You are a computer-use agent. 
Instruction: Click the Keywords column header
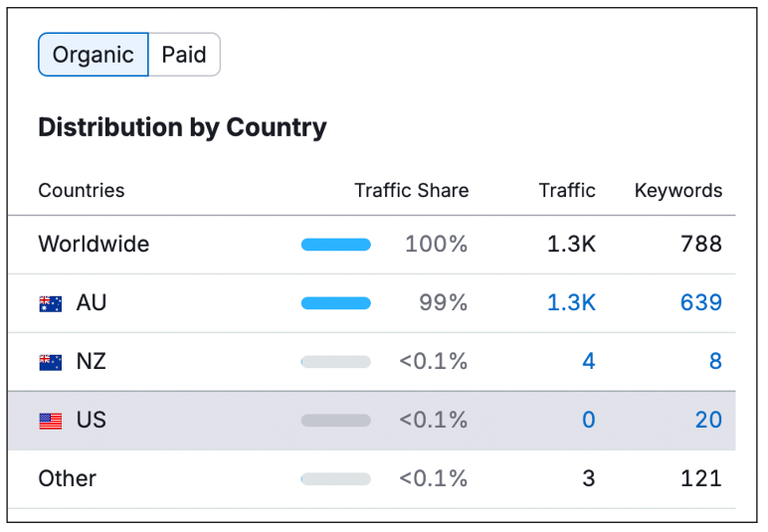677,190
